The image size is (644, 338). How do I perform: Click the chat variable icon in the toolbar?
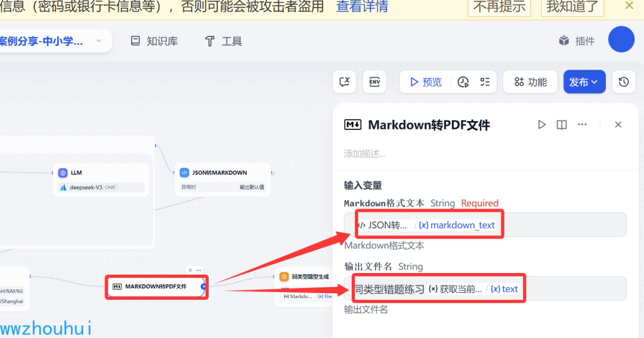click(x=344, y=82)
